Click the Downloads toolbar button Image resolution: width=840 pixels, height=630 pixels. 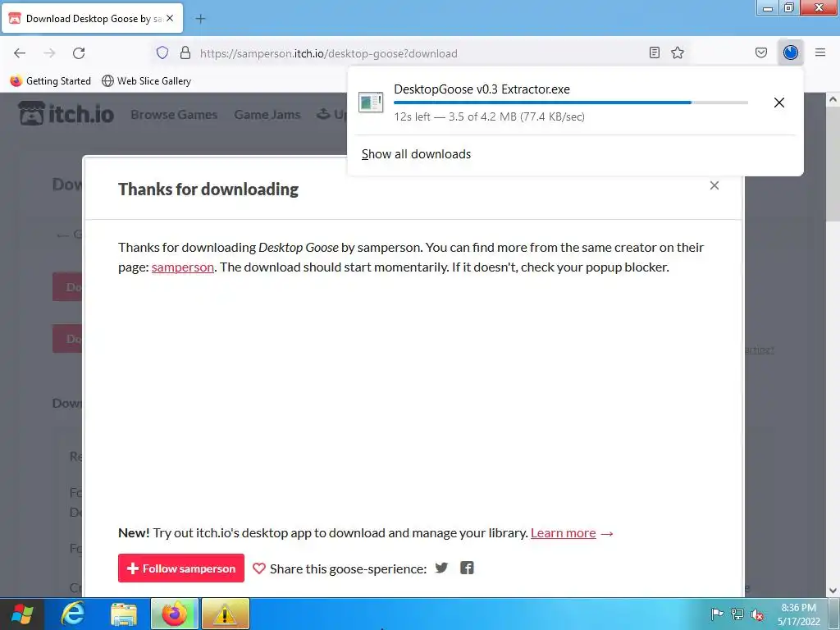click(x=790, y=52)
